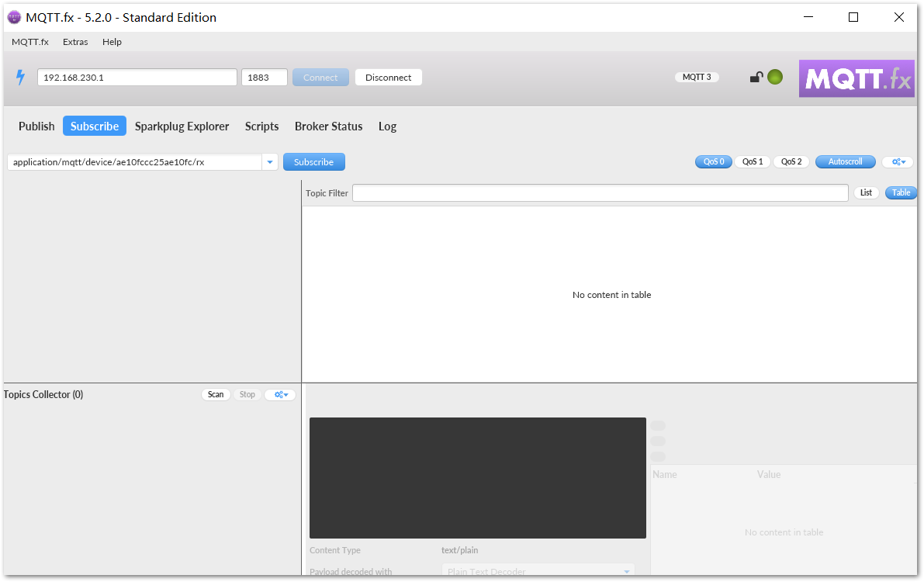This screenshot has width=924, height=582.
Task: Select QoS 2 level
Action: point(791,161)
